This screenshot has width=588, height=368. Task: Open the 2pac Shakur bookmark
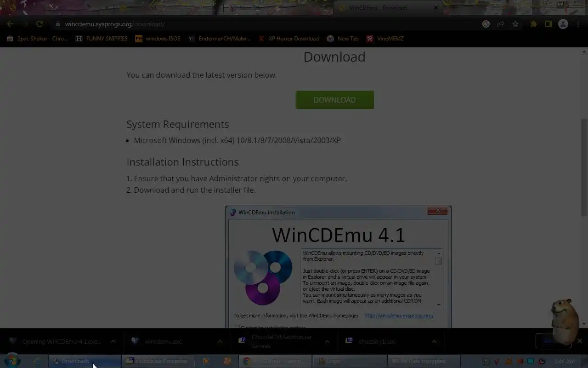pyautogui.click(x=38, y=39)
